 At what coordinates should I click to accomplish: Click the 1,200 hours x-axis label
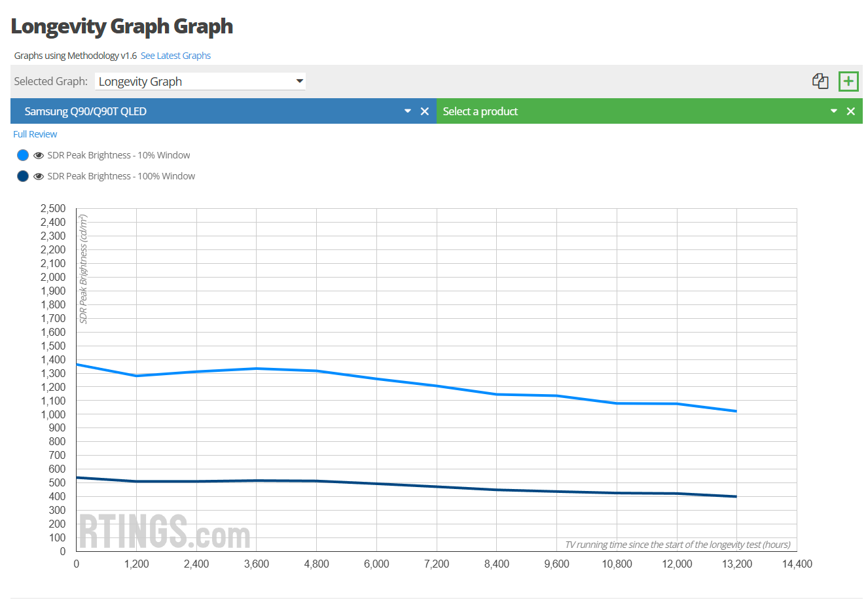pyautogui.click(x=136, y=564)
